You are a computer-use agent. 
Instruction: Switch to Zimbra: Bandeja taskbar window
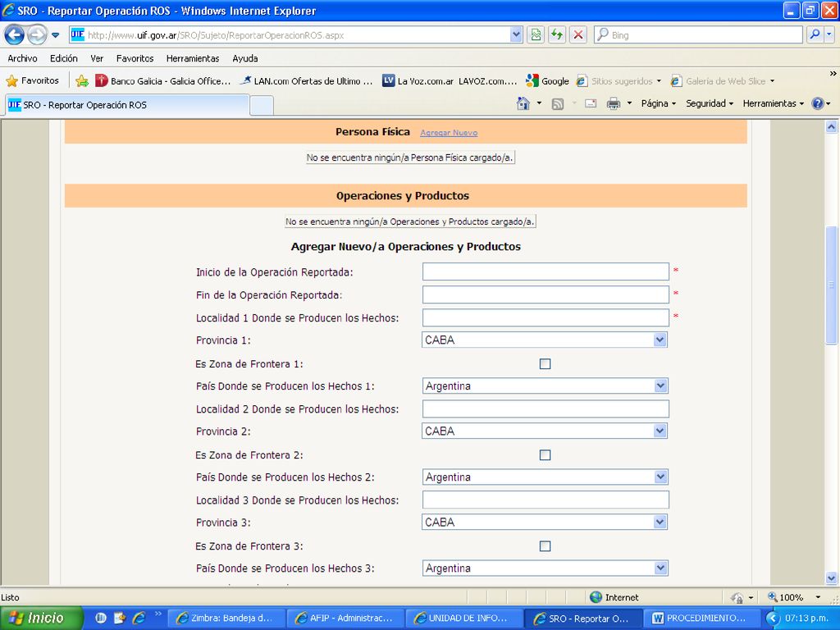coord(226,618)
